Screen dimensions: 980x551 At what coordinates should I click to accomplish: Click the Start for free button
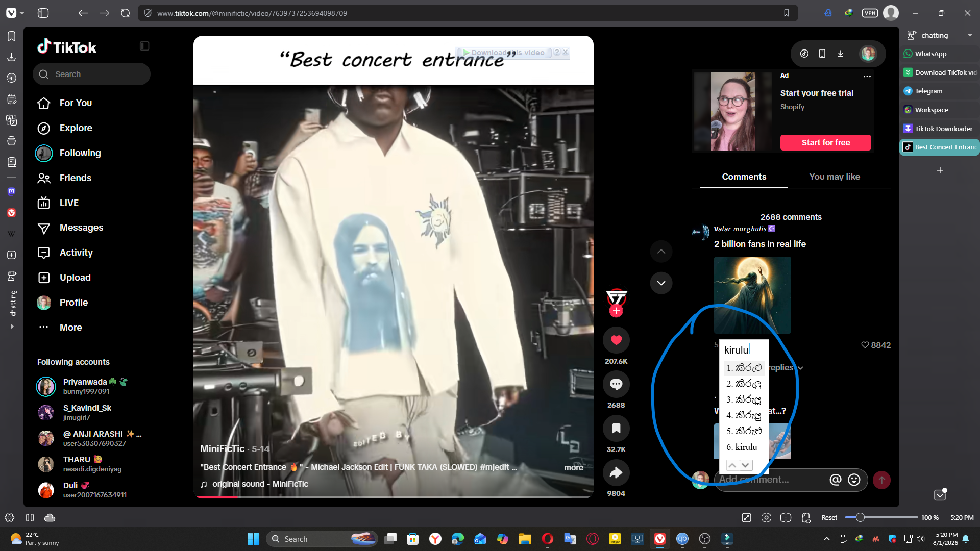click(825, 143)
